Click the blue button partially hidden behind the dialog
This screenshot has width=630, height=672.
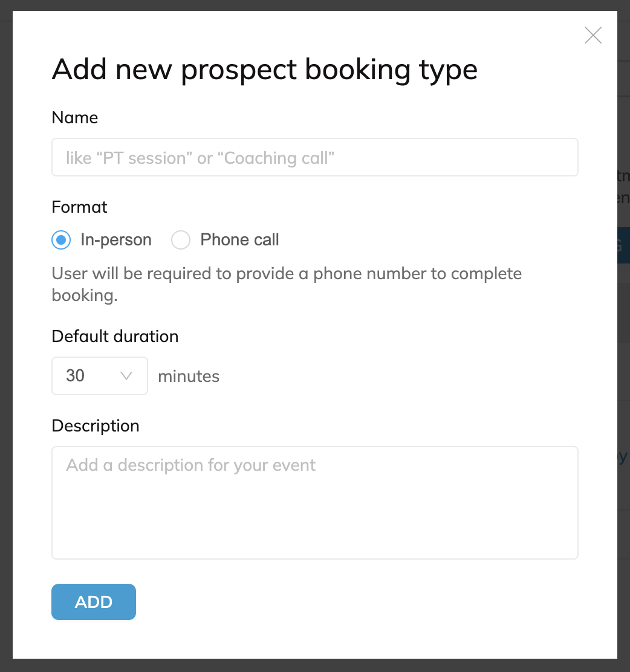pos(623,245)
